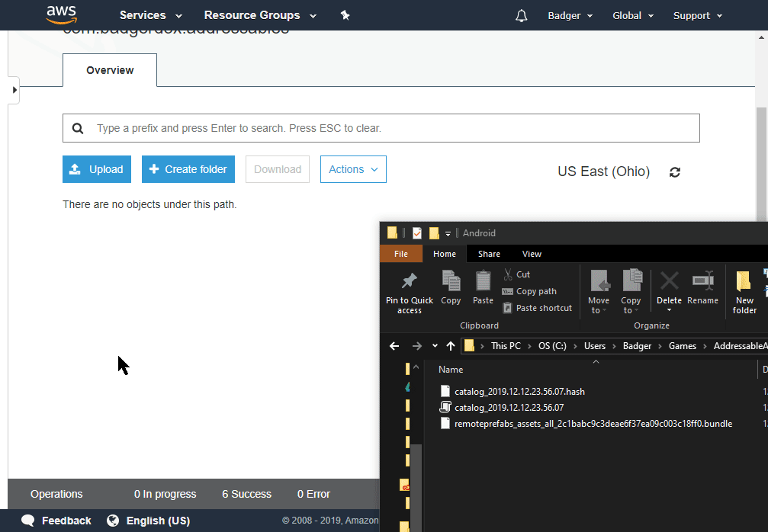Open the recent locations dropdown arrow

(435, 346)
